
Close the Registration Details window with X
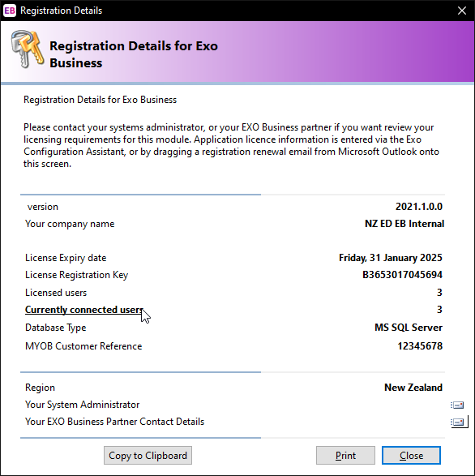pyautogui.click(x=462, y=11)
